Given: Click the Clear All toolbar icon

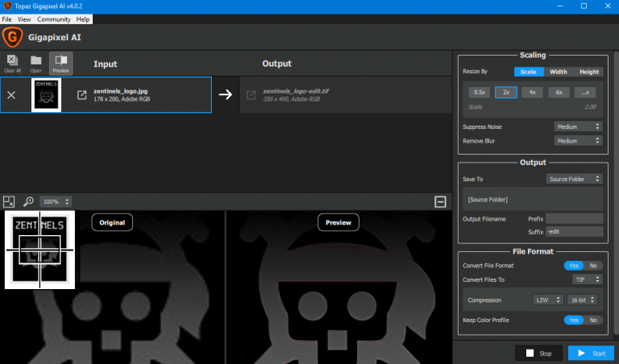Looking at the screenshot, I should tap(12, 64).
